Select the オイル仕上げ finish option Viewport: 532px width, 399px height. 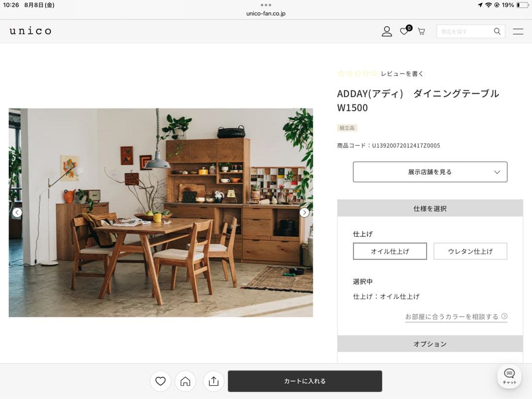(x=390, y=251)
